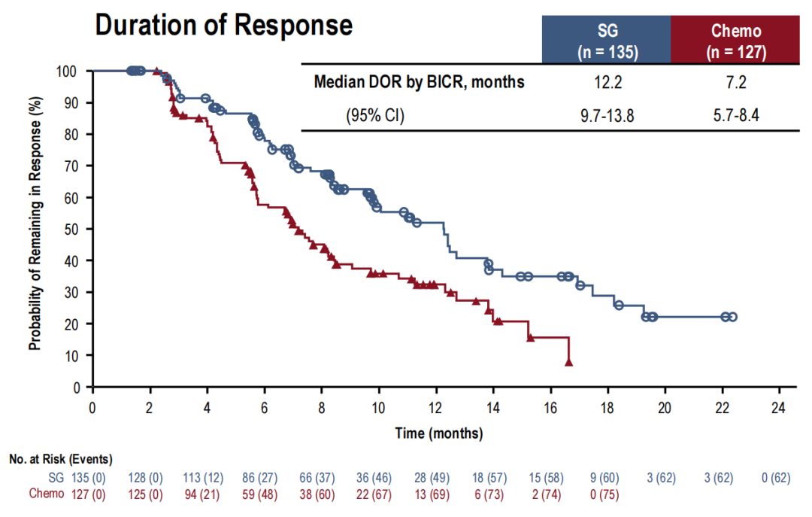Select the SG confidence interval 9.7-13.8
The image size is (812, 517).
click(x=607, y=116)
